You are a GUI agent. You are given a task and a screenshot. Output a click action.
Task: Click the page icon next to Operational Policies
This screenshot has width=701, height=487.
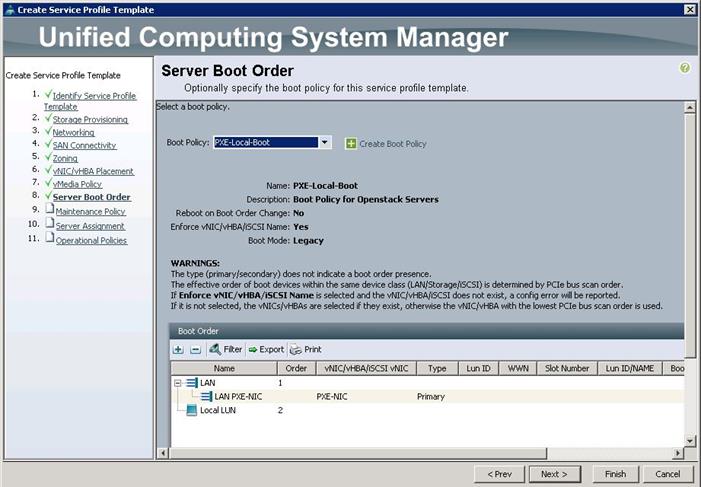(50, 237)
